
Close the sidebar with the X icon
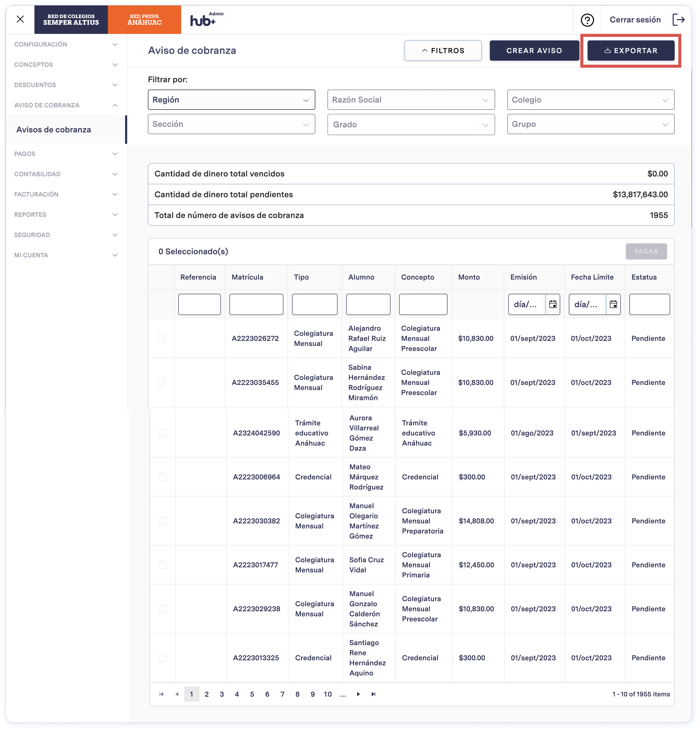pyautogui.click(x=20, y=19)
